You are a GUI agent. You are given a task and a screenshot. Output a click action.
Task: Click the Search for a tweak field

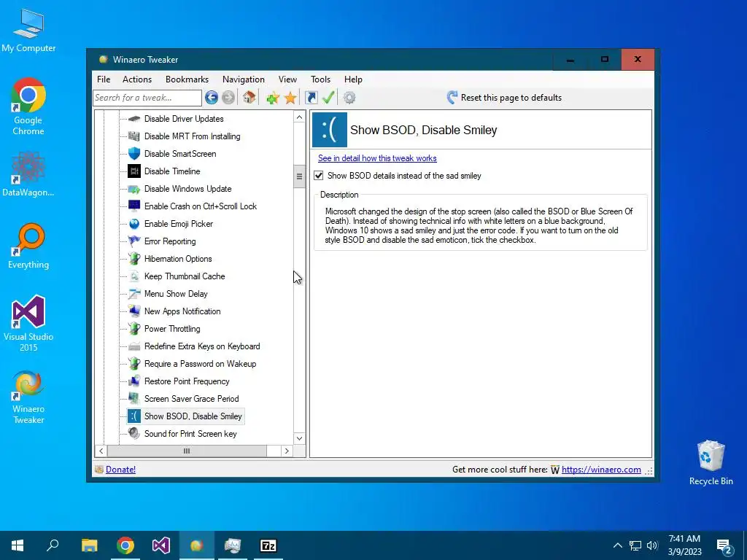pos(147,98)
